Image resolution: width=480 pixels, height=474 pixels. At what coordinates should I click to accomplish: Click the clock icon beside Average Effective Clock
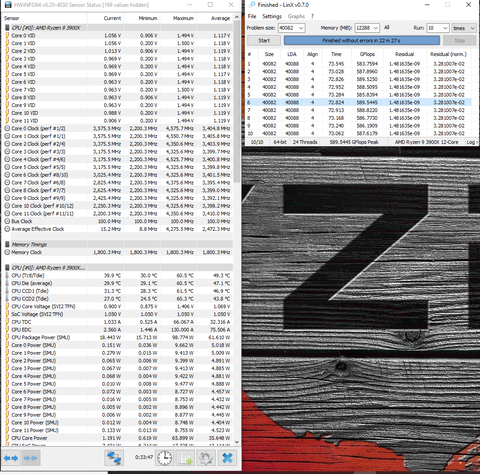[7, 229]
